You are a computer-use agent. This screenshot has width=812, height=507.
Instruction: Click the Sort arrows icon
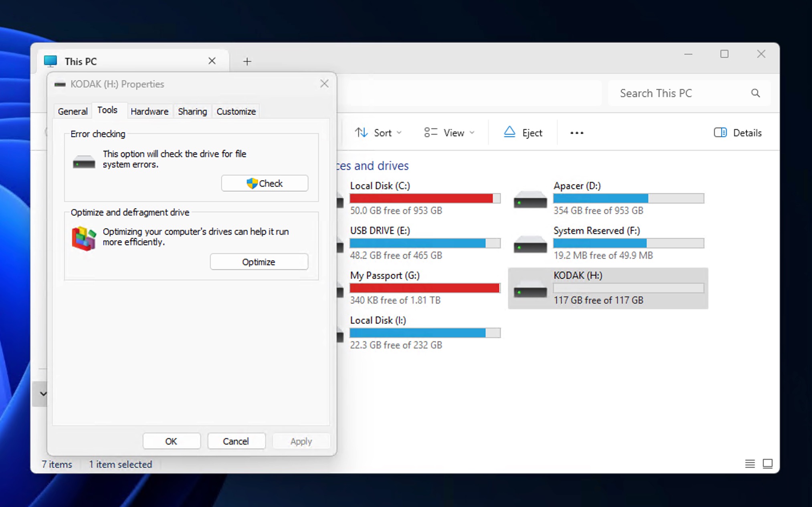click(362, 133)
